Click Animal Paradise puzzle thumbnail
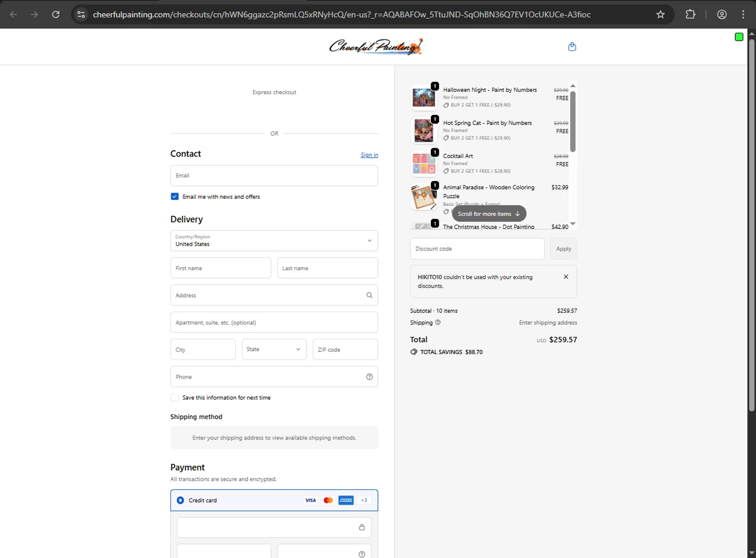 (x=424, y=197)
